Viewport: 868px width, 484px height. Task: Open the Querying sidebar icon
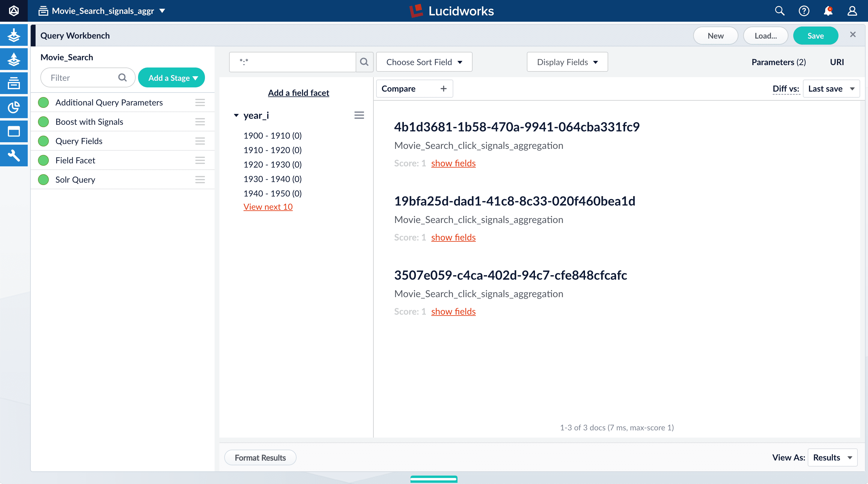pyautogui.click(x=14, y=59)
